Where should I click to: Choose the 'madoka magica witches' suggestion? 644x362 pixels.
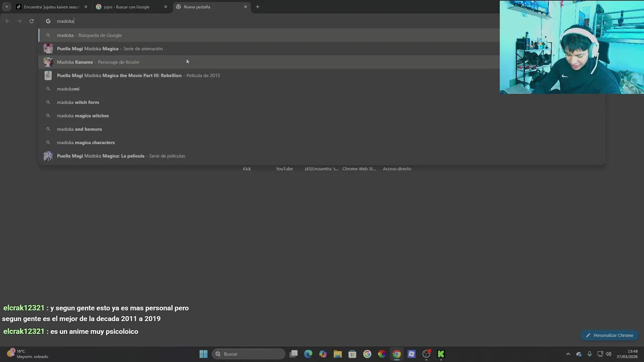coord(322,116)
